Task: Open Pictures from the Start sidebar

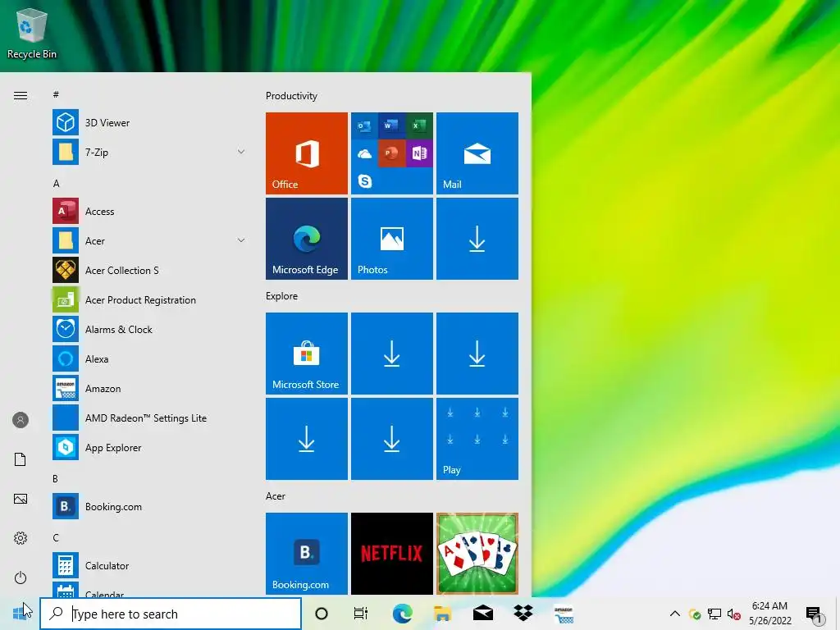Action: 21,499
